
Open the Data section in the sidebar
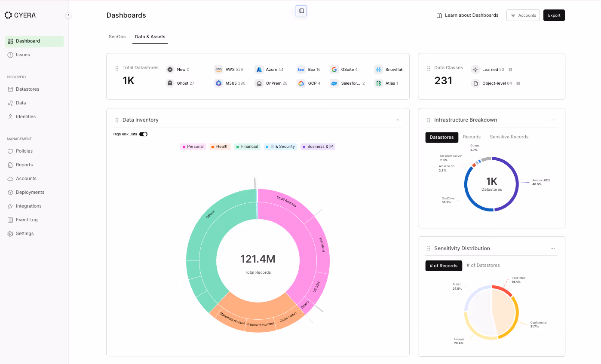click(x=34, y=103)
